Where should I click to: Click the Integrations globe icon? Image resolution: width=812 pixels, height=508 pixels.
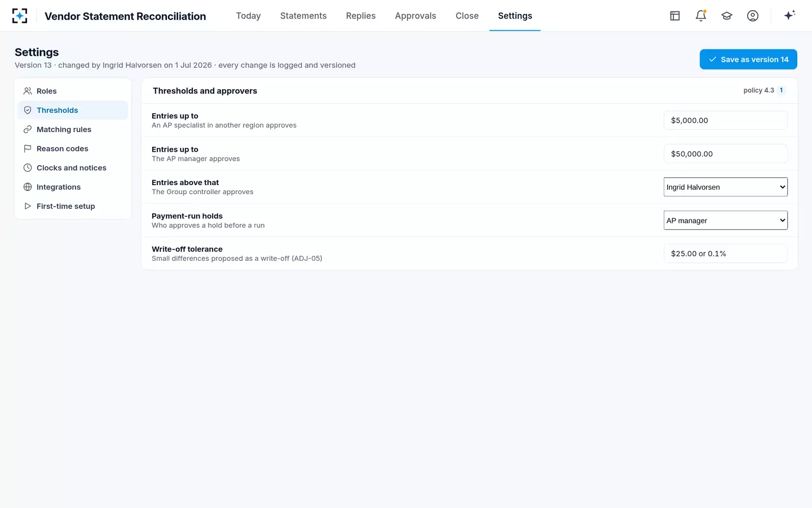(28, 187)
